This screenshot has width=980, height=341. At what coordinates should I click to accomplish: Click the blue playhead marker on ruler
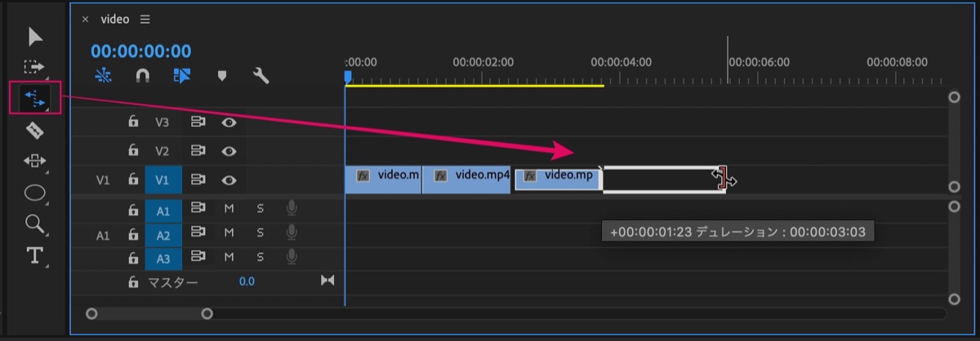tap(347, 77)
